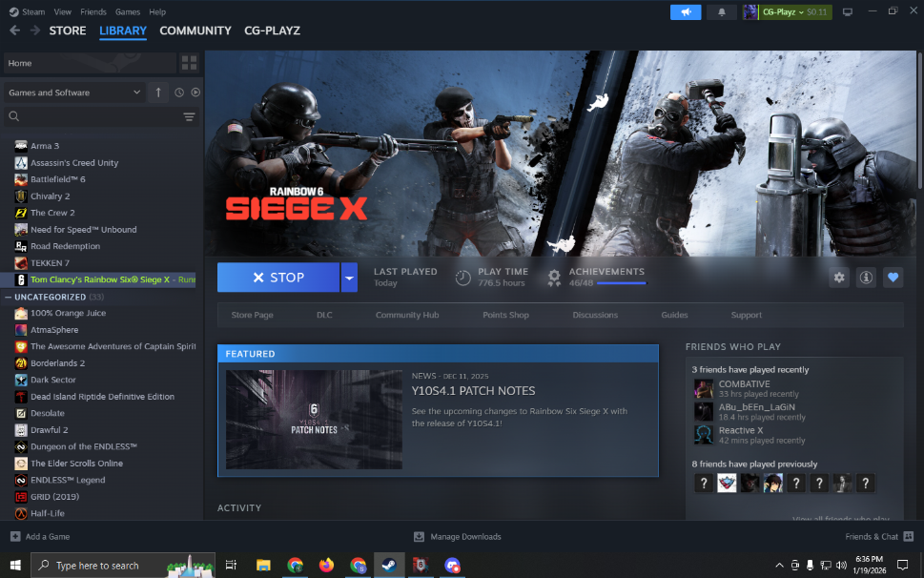Open the volume control in system tray
924x578 pixels.
pyautogui.click(x=841, y=565)
